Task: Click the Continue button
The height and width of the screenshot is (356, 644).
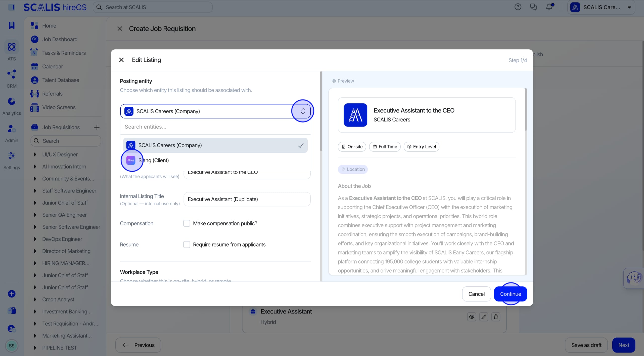Action: point(510,294)
